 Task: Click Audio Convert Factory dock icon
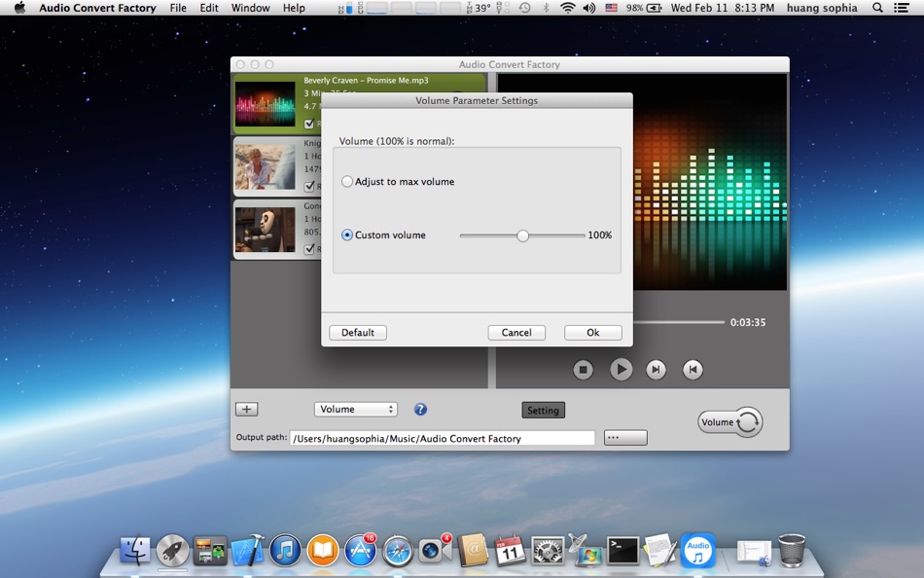(x=698, y=551)
